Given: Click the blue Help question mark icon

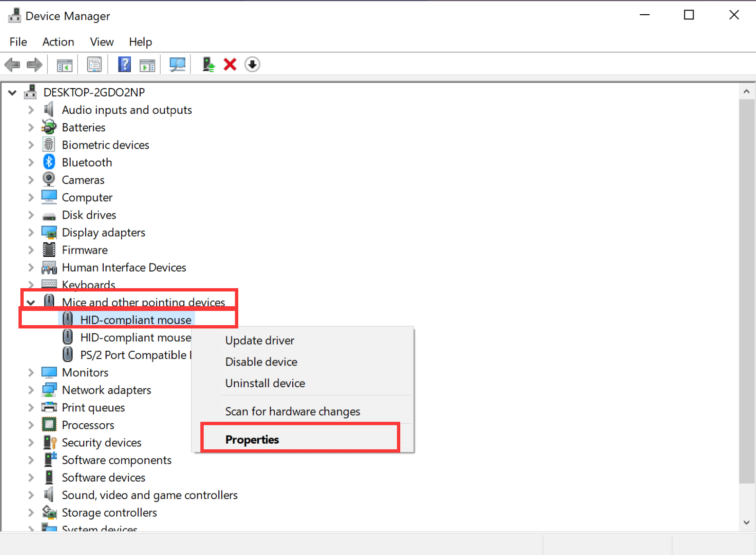Looking at the screenshot, I should [124, 64].
